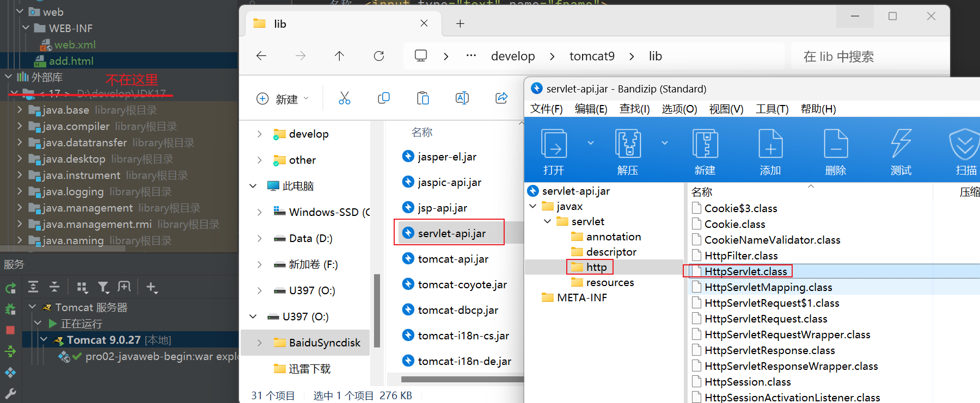Expand all in Services toolbar
Viewport: 980px width, 403px height.
[x=33, y=287]
